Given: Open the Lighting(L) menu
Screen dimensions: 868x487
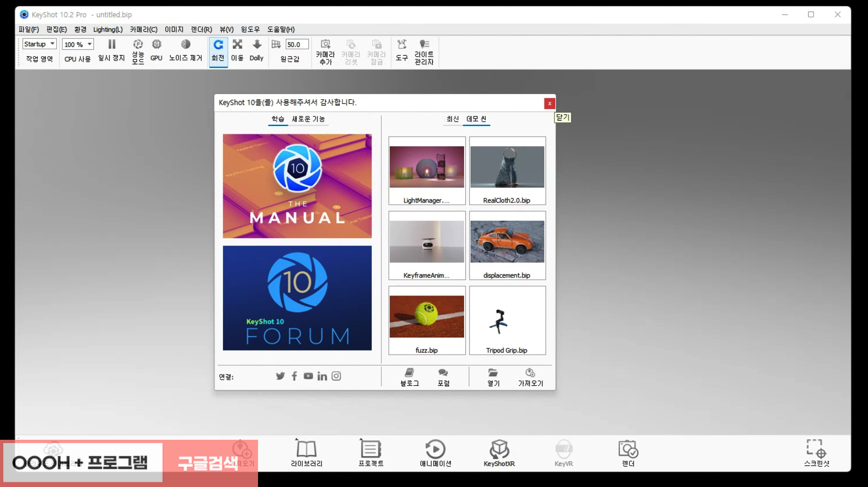Looking at the screenshot, I should pos(108,29).
